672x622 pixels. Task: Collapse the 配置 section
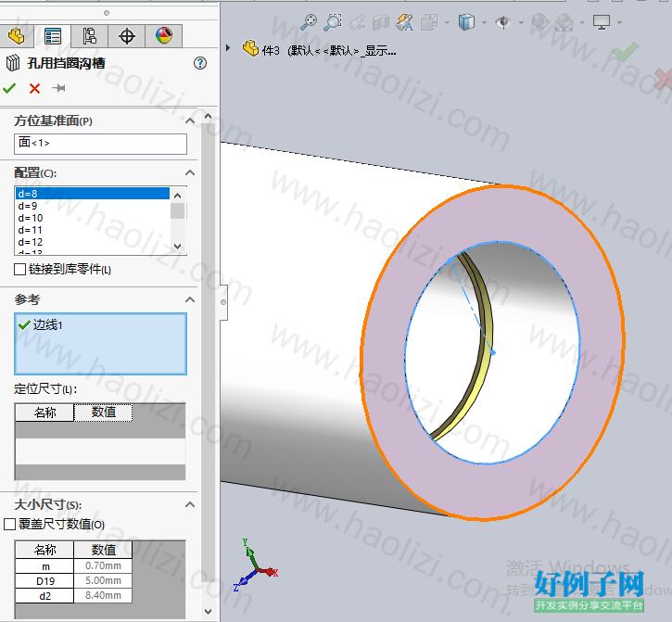(190, 172)
